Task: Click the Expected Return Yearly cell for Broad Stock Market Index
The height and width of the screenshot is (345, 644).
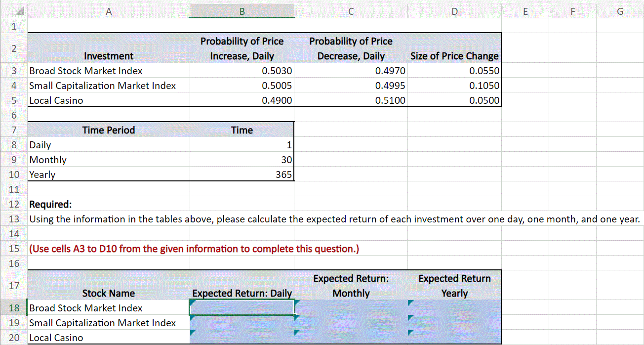Action: point(454,307)
